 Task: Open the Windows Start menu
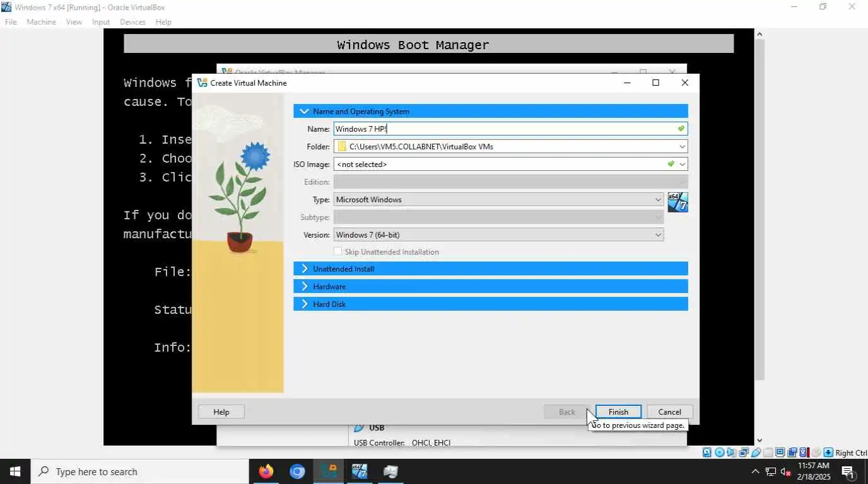click(x=15, y=471)
